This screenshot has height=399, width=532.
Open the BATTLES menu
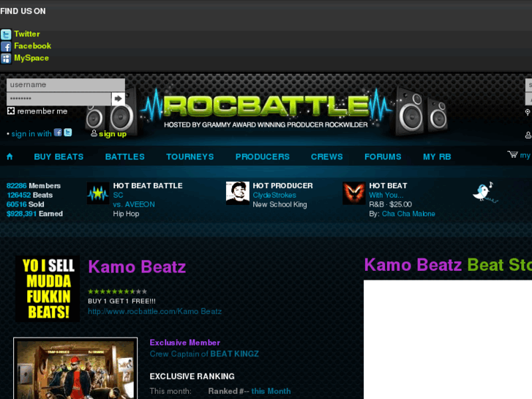125,157
